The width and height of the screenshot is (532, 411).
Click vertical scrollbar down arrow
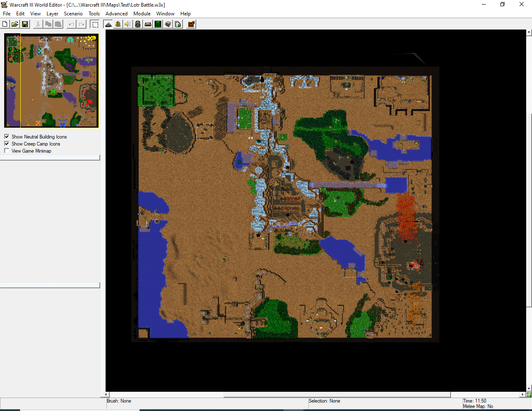coord(529,389)
